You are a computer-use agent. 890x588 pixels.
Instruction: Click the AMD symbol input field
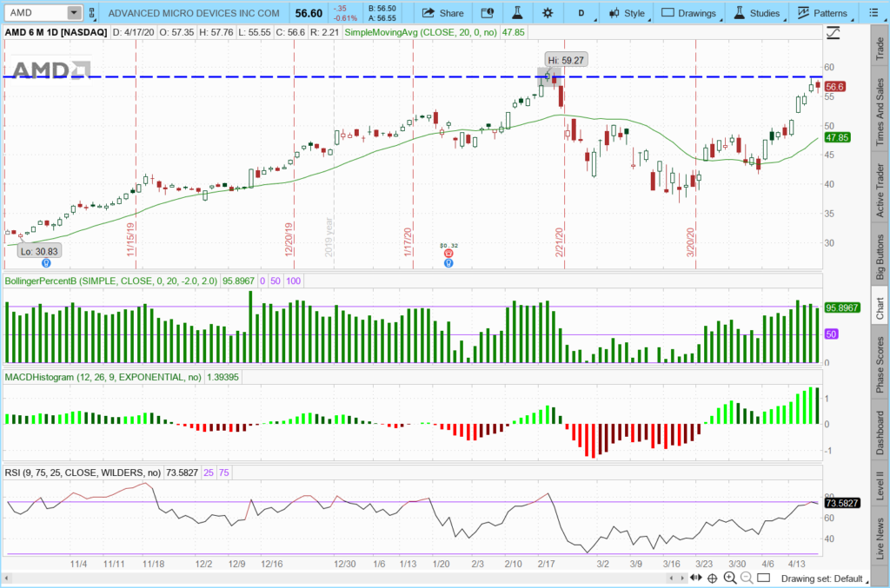tap(36, 12)
